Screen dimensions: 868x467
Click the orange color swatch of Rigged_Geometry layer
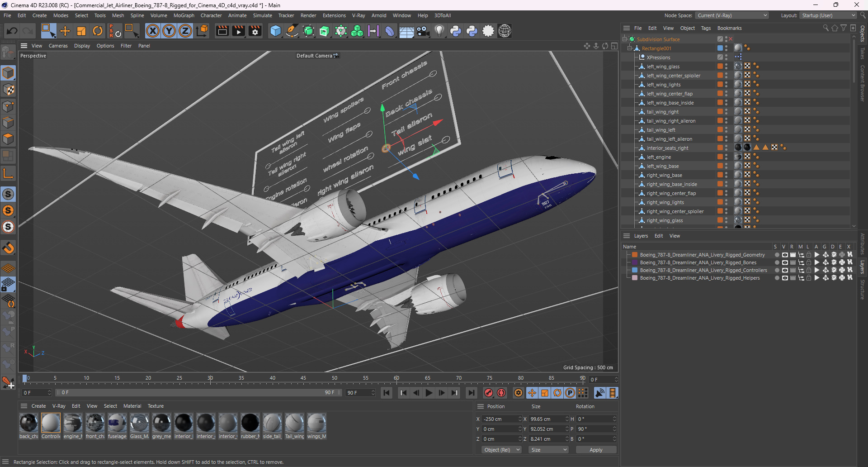(635, 255)
